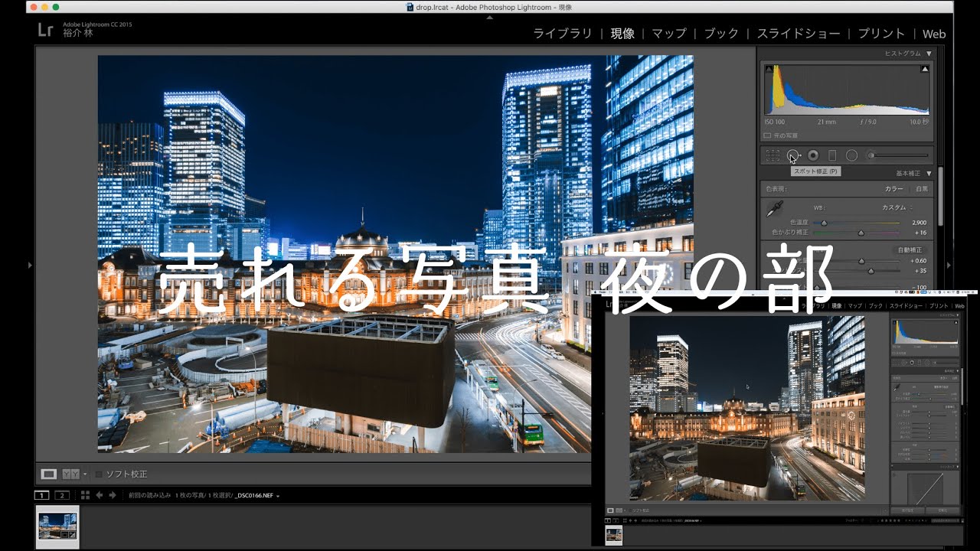Click the ISO 100 histogram readout
This screenshot has width=980, height=551.
pyautogui.click(x=775, y=122)
